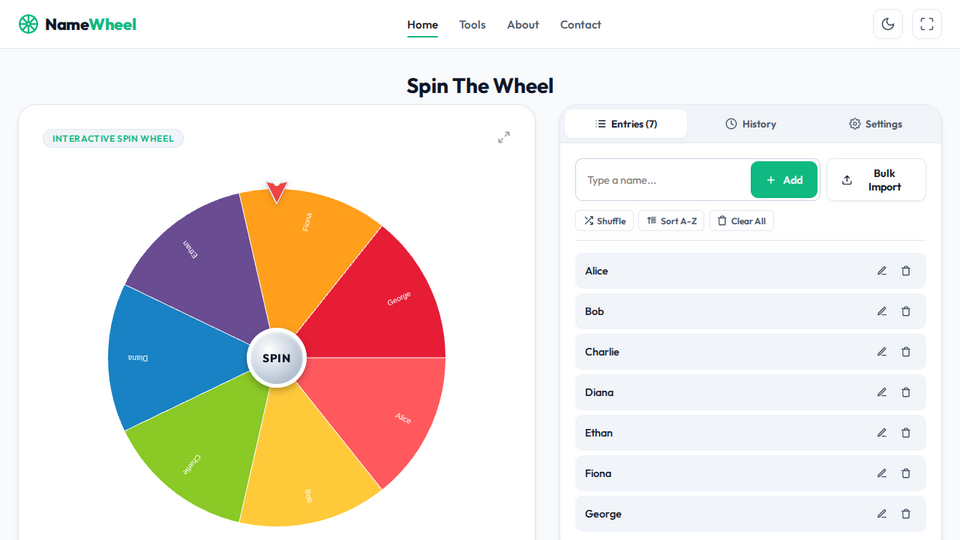Screen dimensions: 960x540
Task: Enter fullscreen via the header icon
Action: [927, 24]
